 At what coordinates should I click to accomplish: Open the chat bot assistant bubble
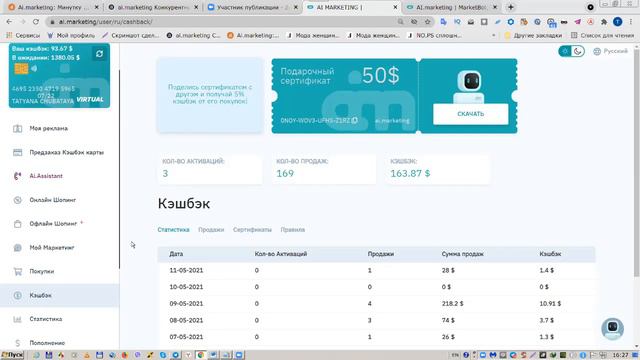[x=612, y=328]
